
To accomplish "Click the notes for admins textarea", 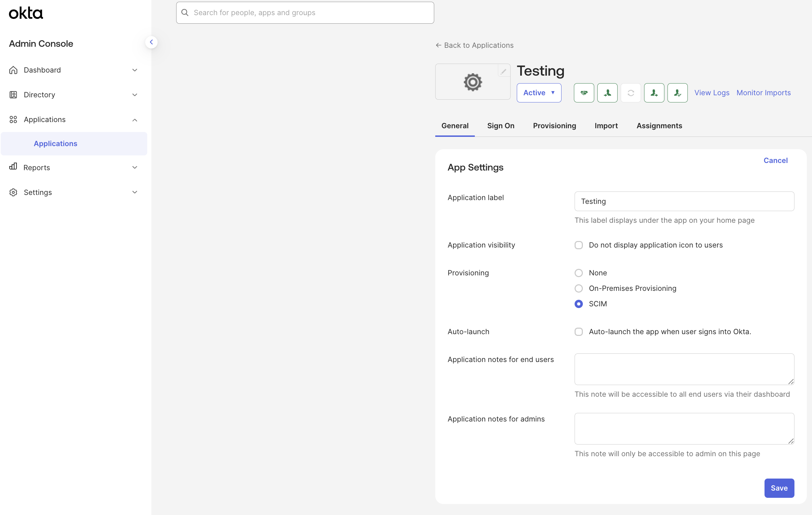I will coord(684,429).
